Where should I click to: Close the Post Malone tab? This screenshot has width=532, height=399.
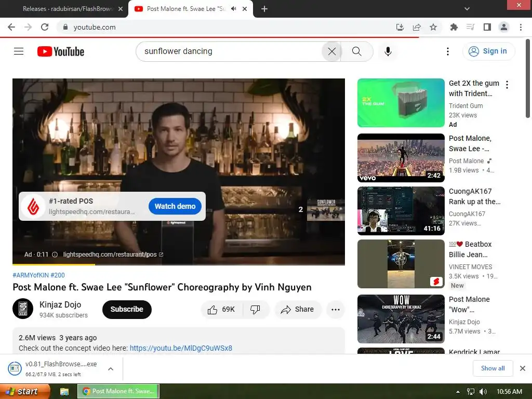click(245, 9)
